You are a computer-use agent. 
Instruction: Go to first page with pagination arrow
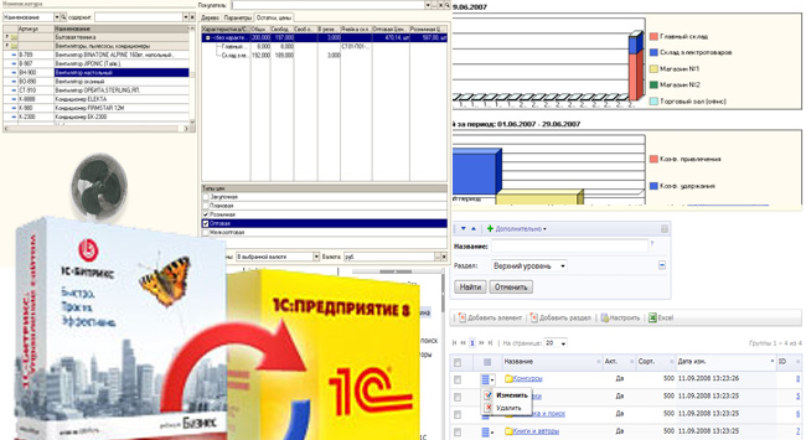click(454, 343)
